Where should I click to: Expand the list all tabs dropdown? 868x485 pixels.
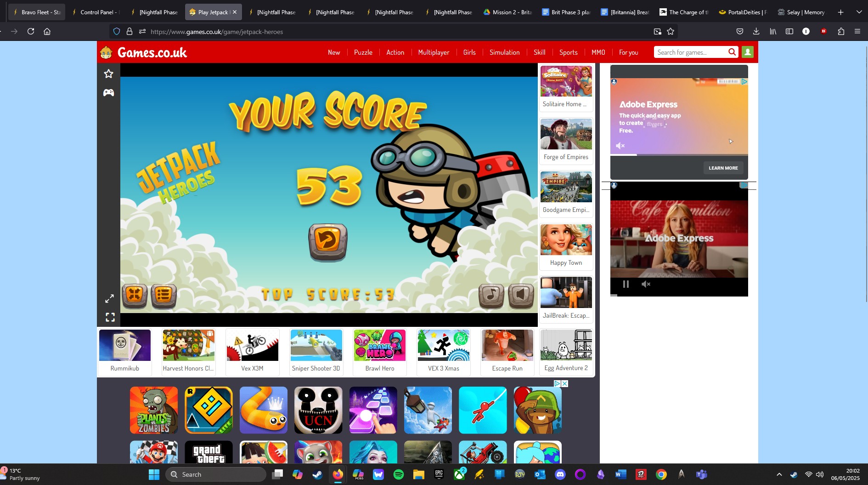point(859,12)
